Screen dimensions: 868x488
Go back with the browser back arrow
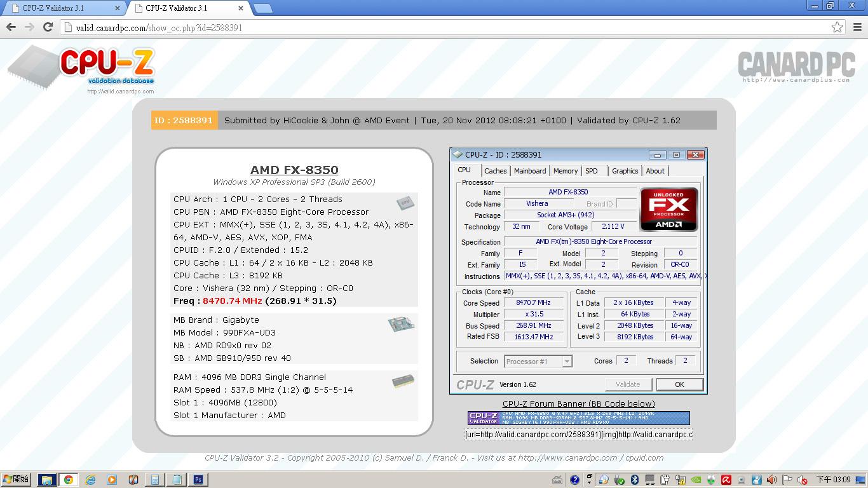[x=11, y=27]
